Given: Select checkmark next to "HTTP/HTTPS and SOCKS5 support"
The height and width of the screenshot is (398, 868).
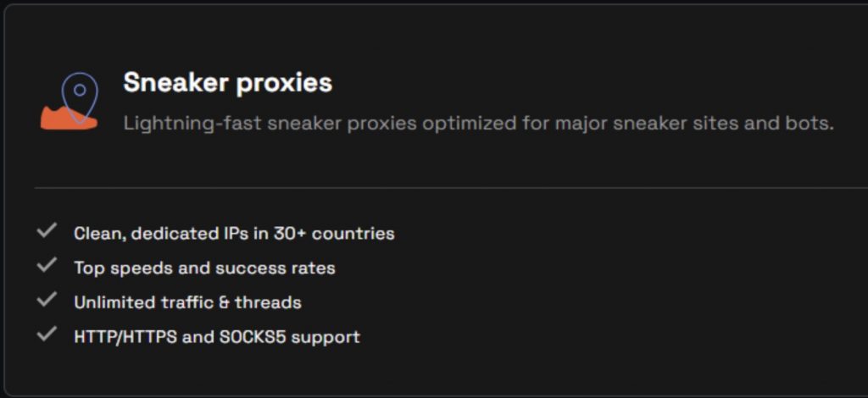Looking at the screenshot, I should coord(47,334).
